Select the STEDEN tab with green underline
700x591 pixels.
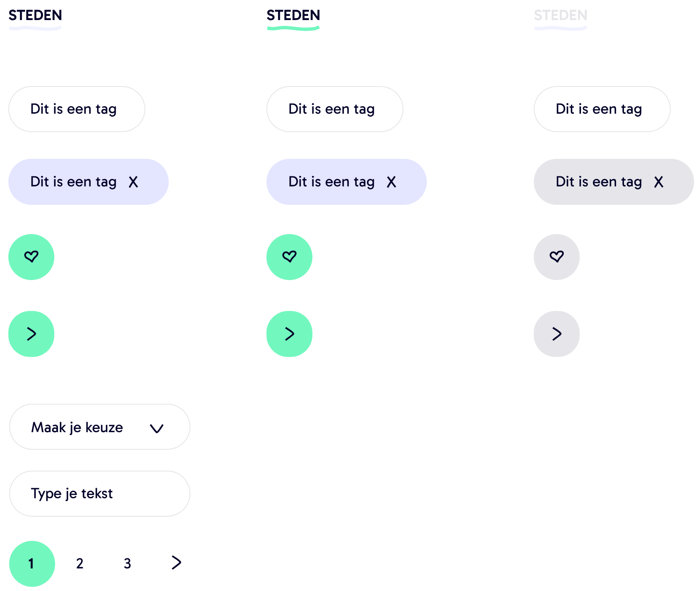click(293, 16)
